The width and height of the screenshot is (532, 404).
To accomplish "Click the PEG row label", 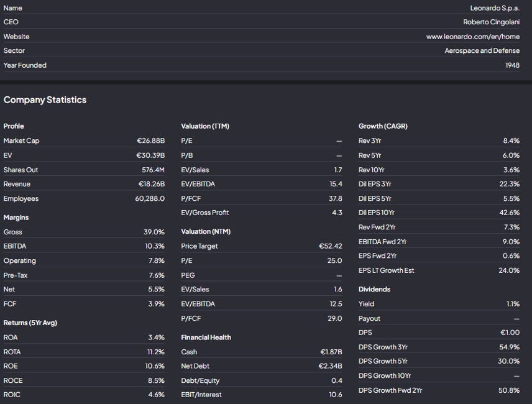I will 188,275.
